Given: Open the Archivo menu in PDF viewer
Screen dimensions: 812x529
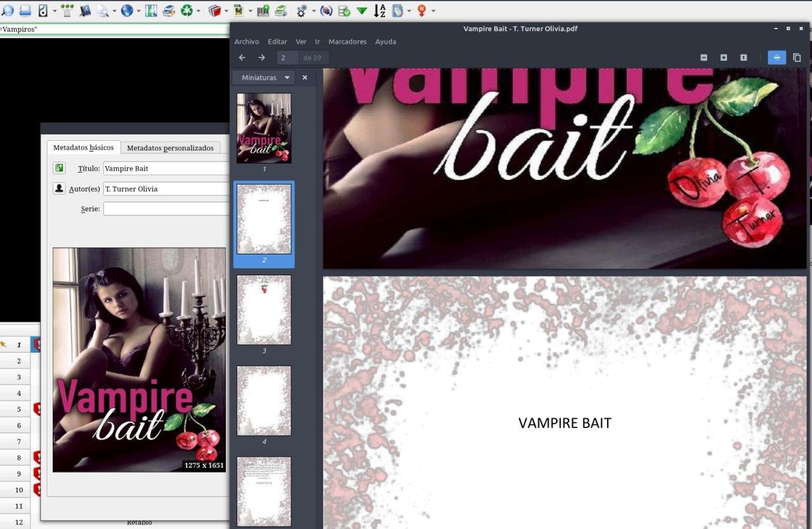Looking at the screenshot, I should coord(247,42).
